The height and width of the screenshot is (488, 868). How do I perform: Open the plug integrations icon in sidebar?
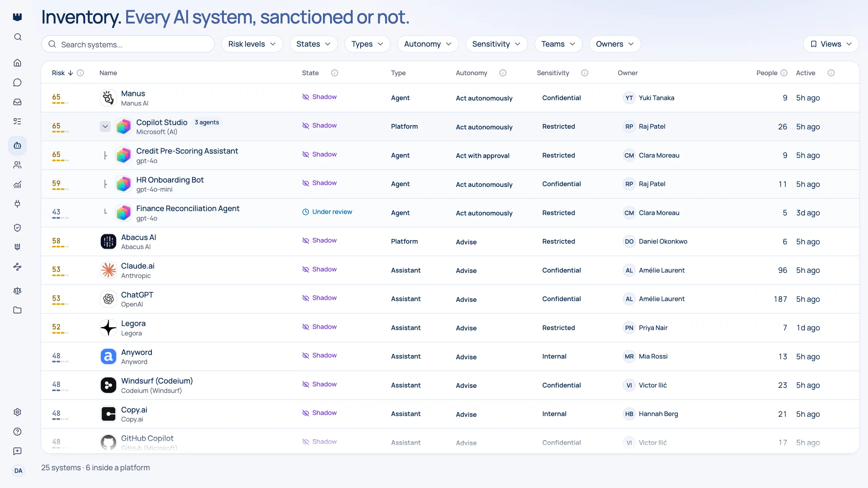coord(17,204)
